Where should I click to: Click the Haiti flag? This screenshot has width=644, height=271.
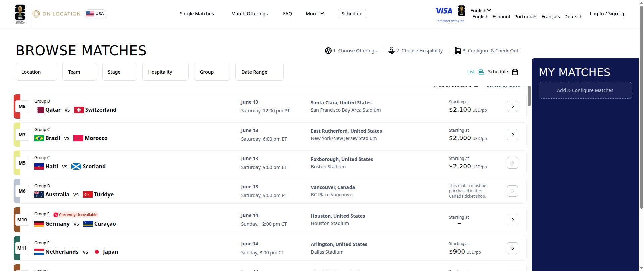[x=39, y=166]
